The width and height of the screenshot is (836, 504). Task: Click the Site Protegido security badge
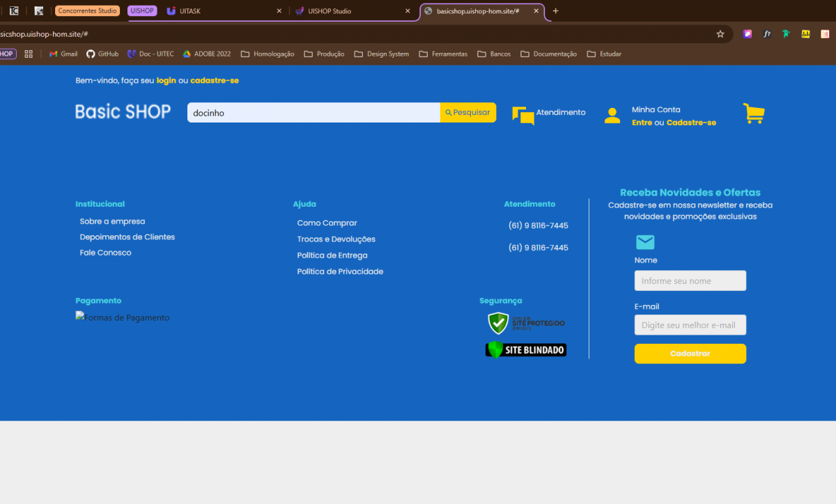526,324
